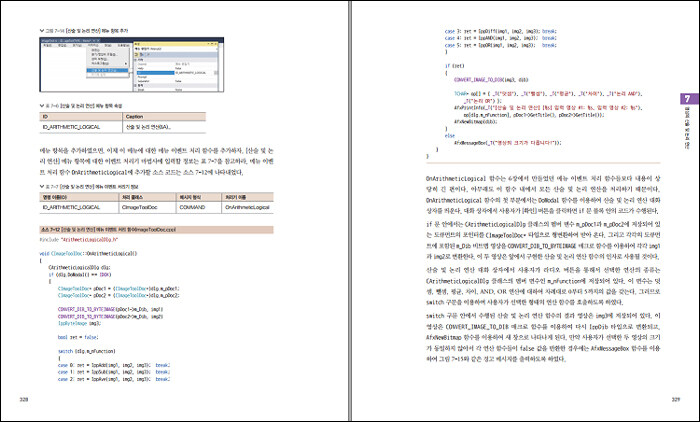Click ID_ARITHMETIC_LOGICAL cell in Table 7-6
The image size is (700, 422).
pos(81,127)
